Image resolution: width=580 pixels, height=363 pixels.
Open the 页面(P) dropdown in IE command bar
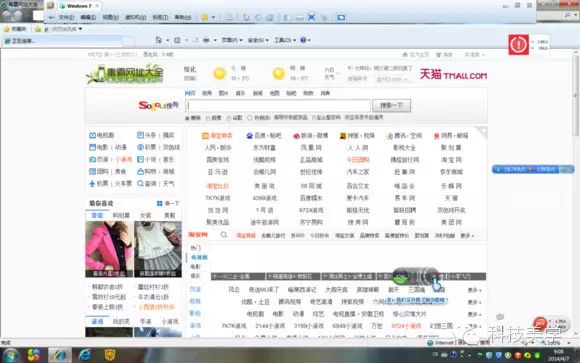pyautogui.click(x=232, y=40)
